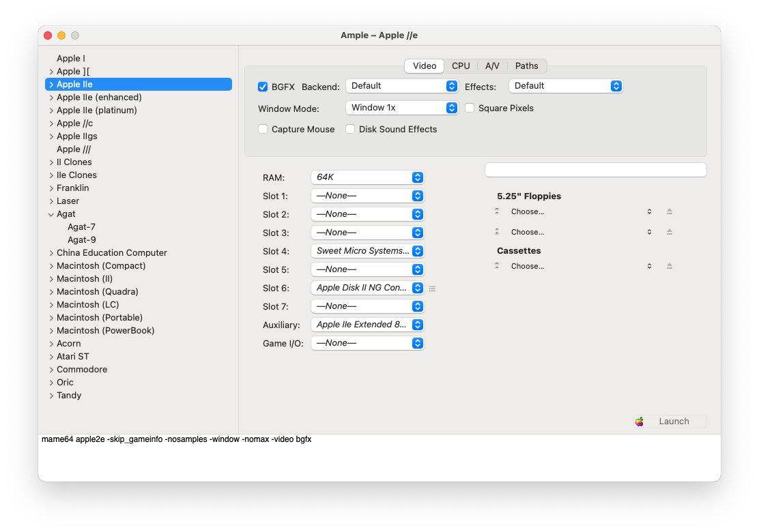Image resolution: width=759 pixels, height=532 pixels.
Task: Open the Window Mode dropdown
Action: tap(402, 108)
